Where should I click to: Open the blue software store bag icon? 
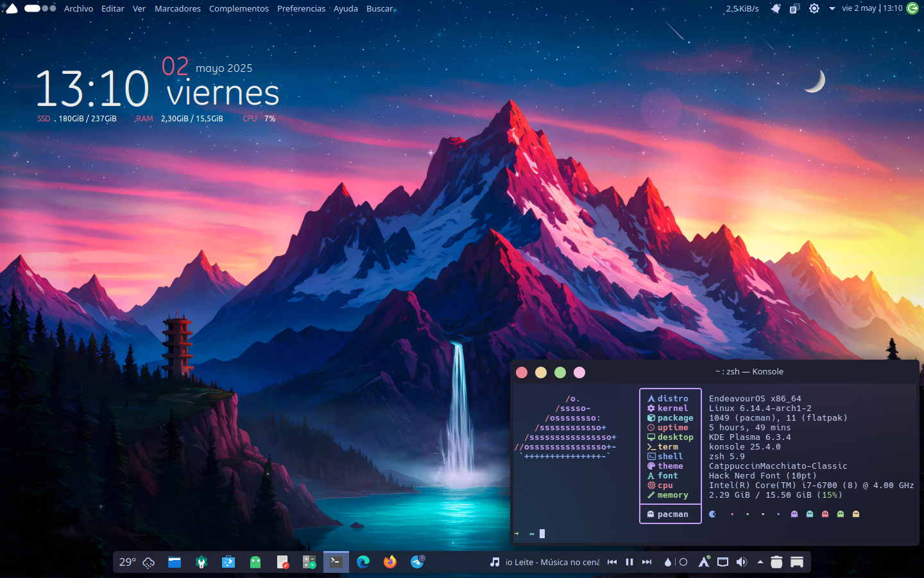click(228, 562)
